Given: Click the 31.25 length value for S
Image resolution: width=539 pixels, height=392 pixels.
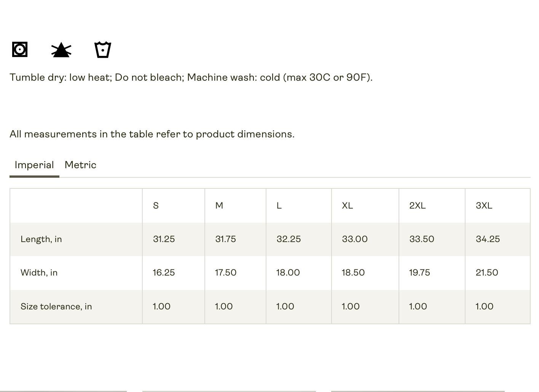Looking at the screenshot, I should (x=164, y=239).
